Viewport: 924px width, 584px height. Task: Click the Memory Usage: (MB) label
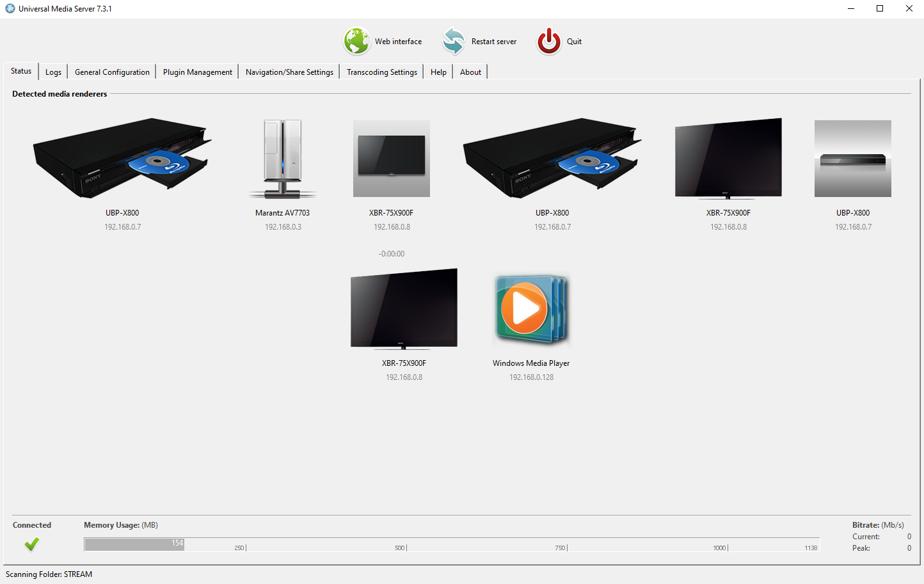[121, 525]
